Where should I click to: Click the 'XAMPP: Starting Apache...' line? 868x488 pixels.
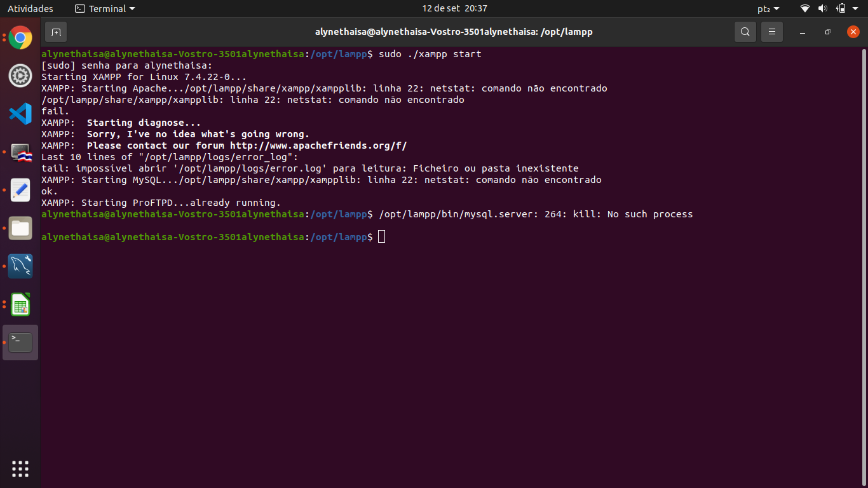pyautogui.click(x=324, y=88)
